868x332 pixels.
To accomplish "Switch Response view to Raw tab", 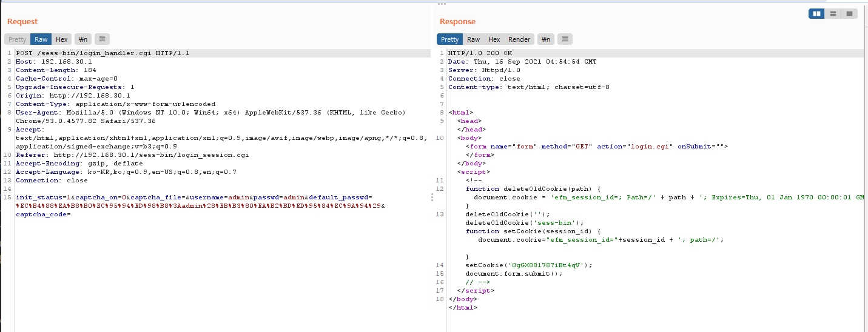I will pos(474,39).
